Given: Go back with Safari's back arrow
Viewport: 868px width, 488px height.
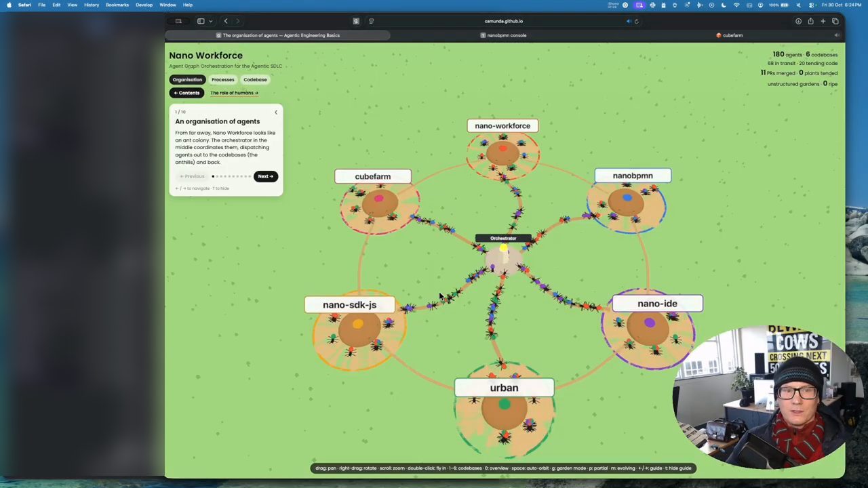Looking at the screenshot, I should (x=226, y=21).
